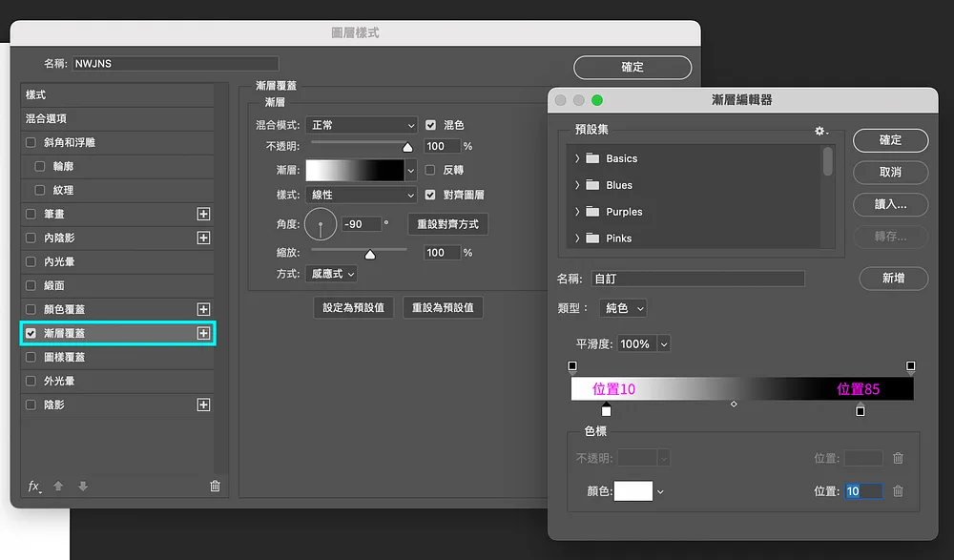This screenshot has height=560, width=954.
Task: Delete the color stop with its trash icon
Action: pos(898,490)
